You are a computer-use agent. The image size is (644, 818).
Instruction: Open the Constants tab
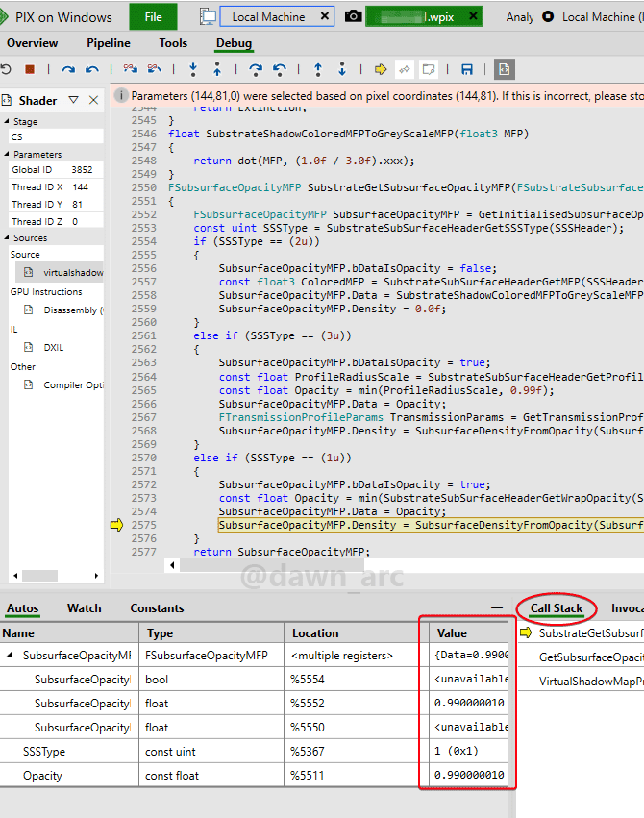pyautogui.click(x=157, y=608)
